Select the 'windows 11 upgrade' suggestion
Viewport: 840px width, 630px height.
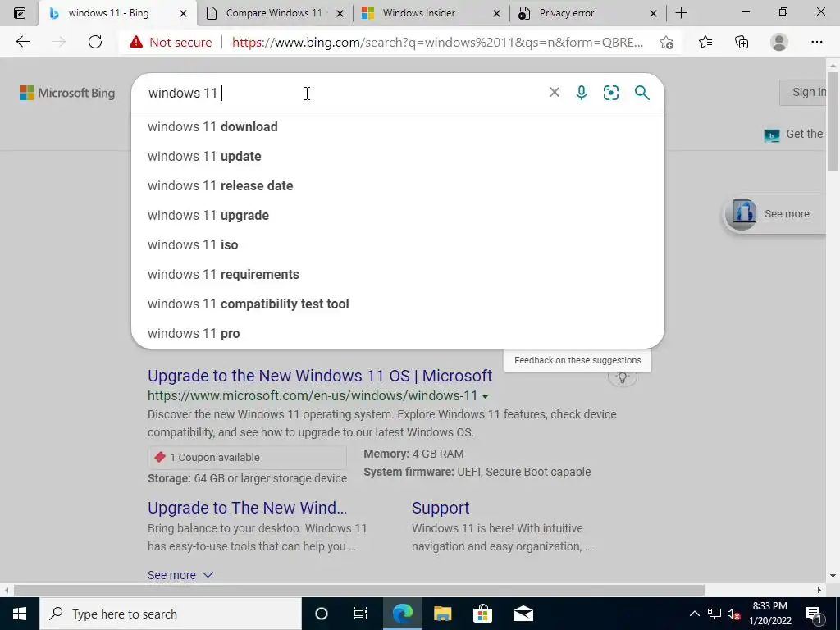coord(398,216)
